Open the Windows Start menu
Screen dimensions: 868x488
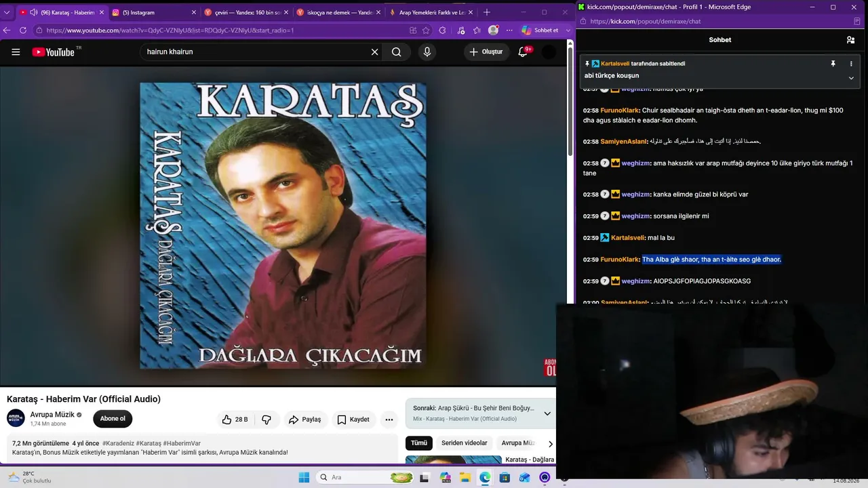tap(304, 477)
